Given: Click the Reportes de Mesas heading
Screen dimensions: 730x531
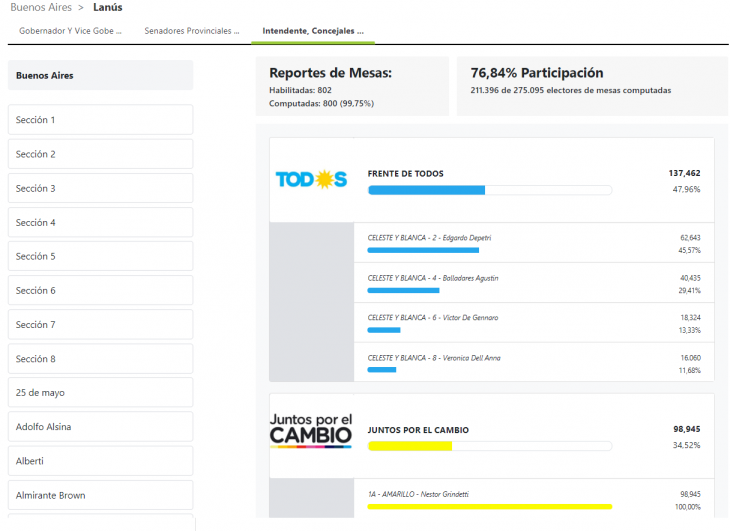Looking at the screenshot, I should pos(331,73).
